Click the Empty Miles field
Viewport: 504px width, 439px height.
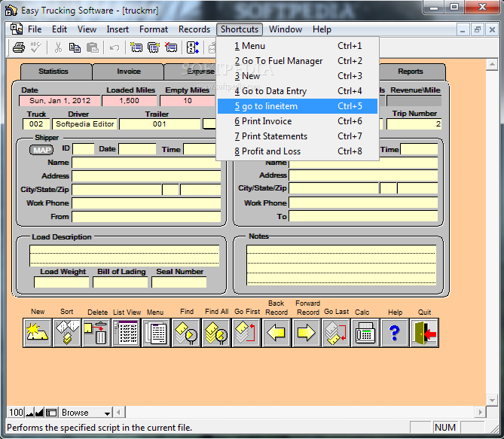[188, 101]
